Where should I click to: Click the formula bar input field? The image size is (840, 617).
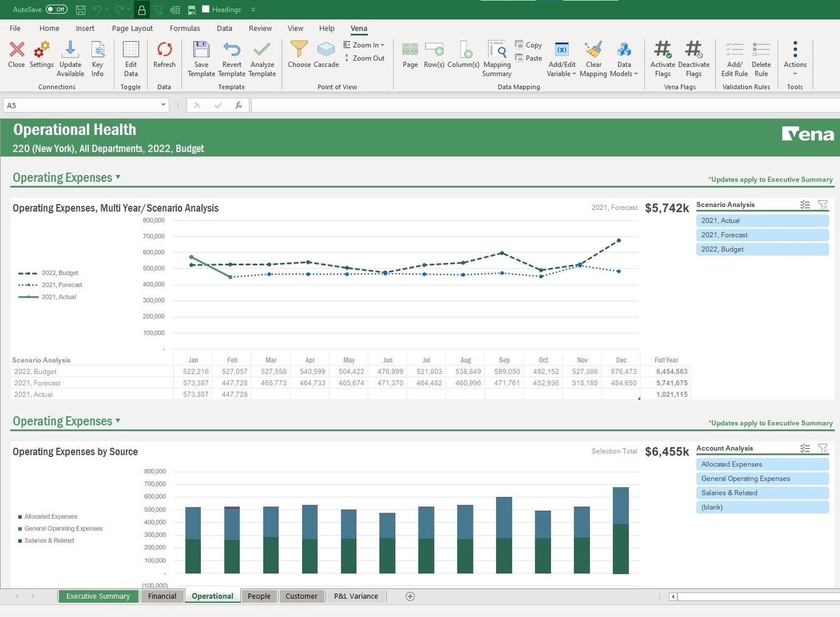pyautogui.click(x=544, y=105)
